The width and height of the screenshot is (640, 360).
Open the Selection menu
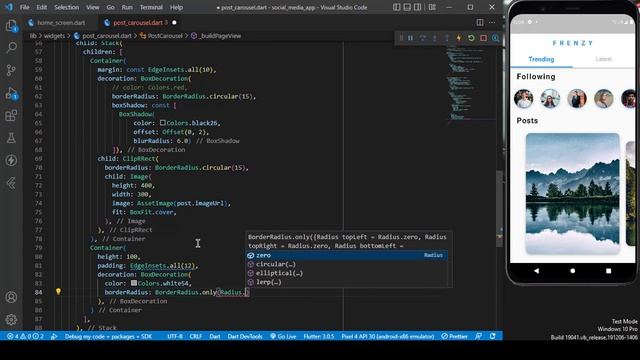(67, 7)
